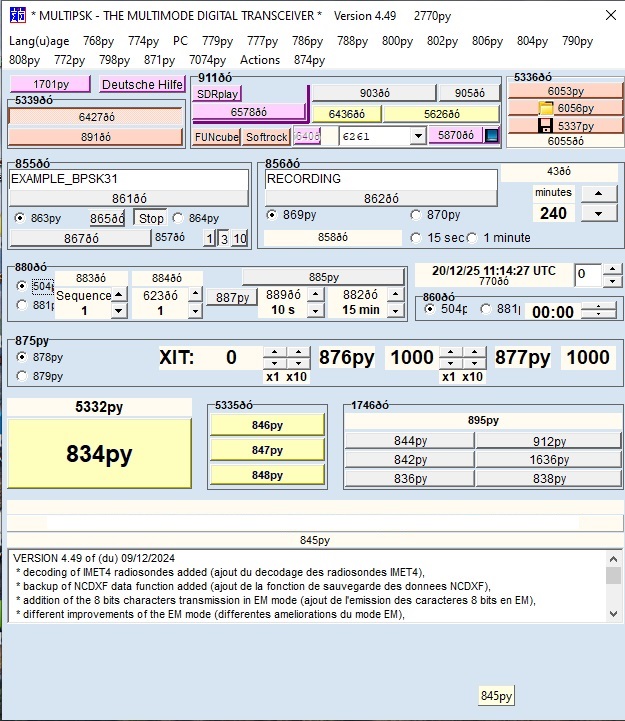Click the folder icon button labeled 6056py
The width and height of the screenshot is (625, 721).
click(x=566, y=108)
